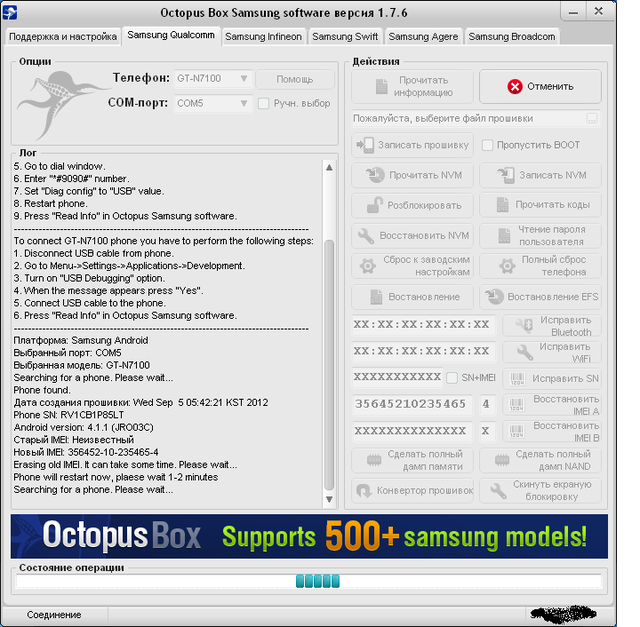Open the Samsung Agere tab
Viewport: 640px width, 627px height.
(x=423, y=37)
